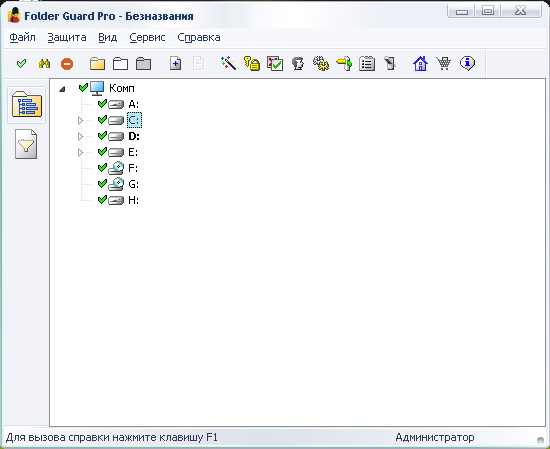The height and width of the screenshot is (449, 550).
Task: Open the magic wand wizard tool
Action: [228, 63]
